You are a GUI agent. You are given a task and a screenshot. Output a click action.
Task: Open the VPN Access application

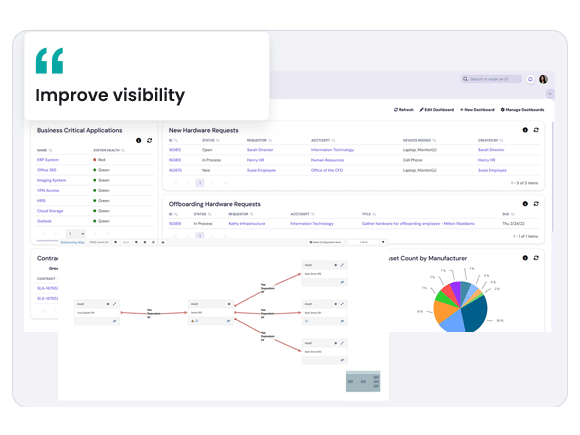[x=48, y=190]
